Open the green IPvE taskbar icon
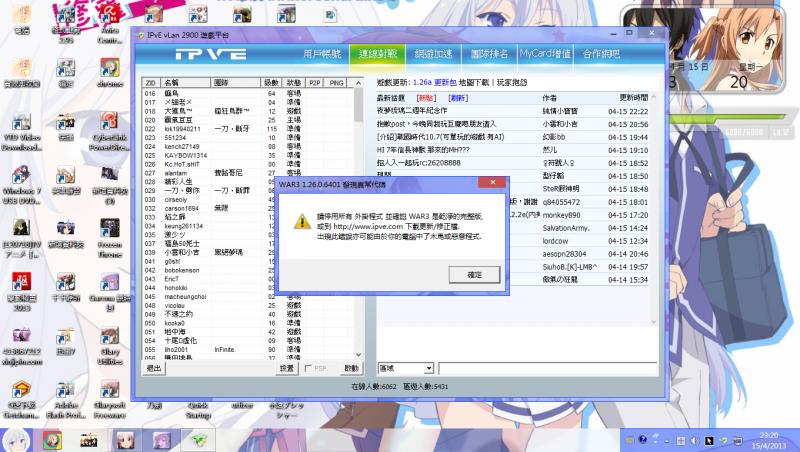800x452 pixels. (198, 440)
